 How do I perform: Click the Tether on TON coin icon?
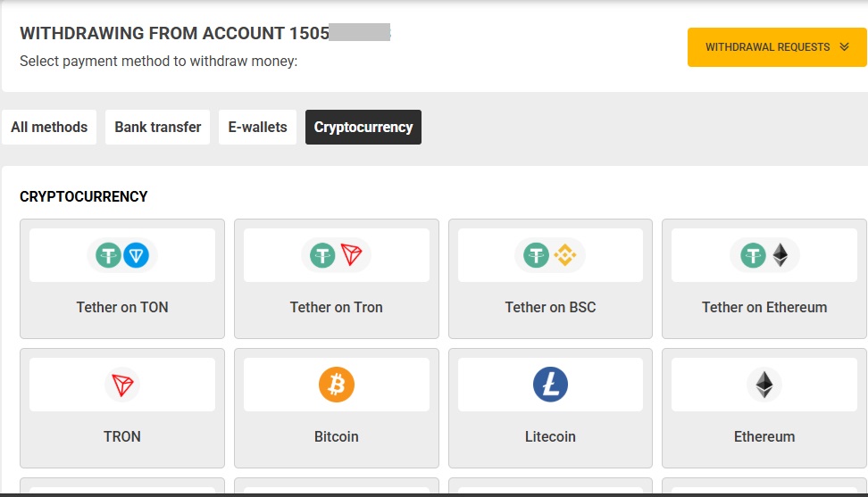pos(122,256)
